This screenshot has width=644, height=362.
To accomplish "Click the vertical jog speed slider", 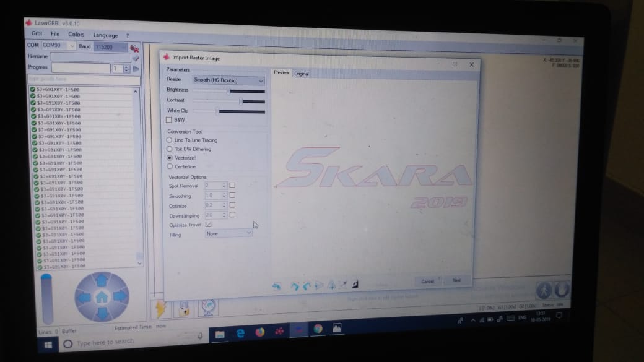I will (x=47, y=299).
